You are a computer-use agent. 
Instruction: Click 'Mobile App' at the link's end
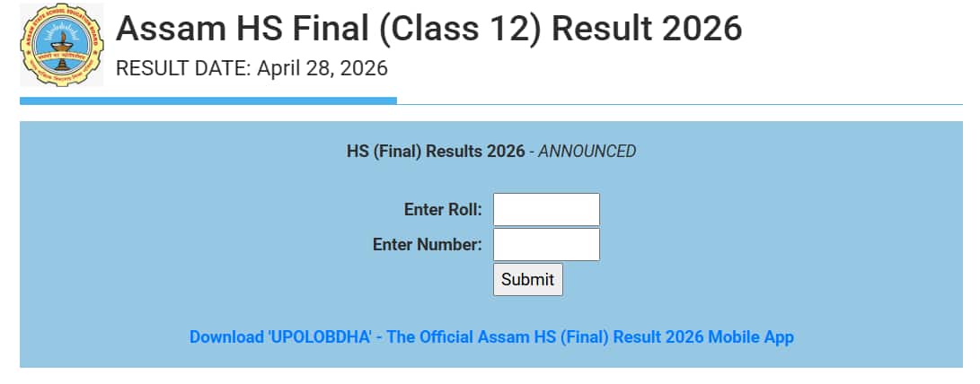click(751, 337)
